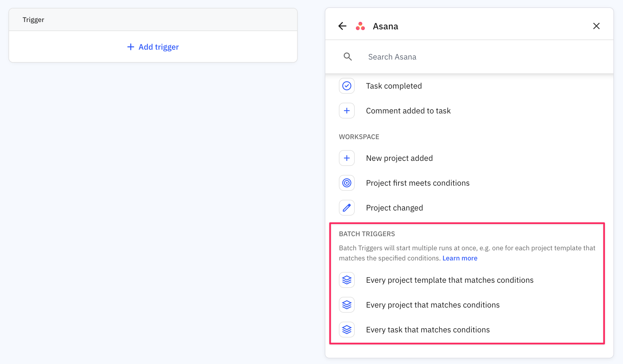Click the target icon for Project first meets conditions
Viewport: 623px width, 364px height.
click(x=347, y=183)
